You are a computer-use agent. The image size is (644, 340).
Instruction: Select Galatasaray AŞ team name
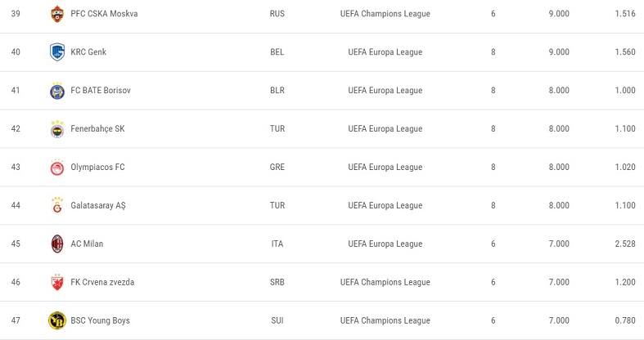pyautogui.click(x=98, y=205)
